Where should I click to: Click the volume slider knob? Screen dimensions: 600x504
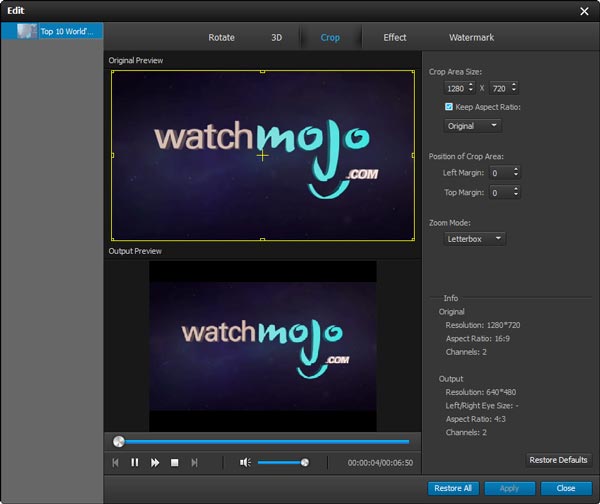305,463
